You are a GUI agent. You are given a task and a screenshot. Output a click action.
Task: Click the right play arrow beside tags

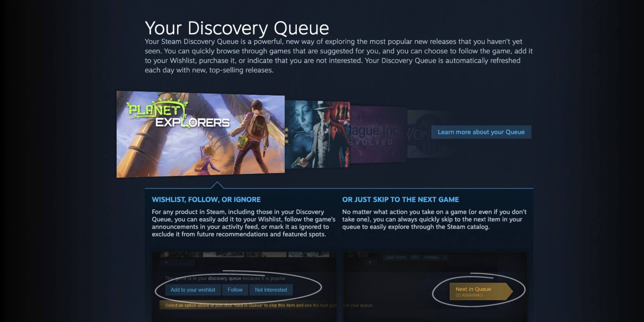tap(370, 262)
